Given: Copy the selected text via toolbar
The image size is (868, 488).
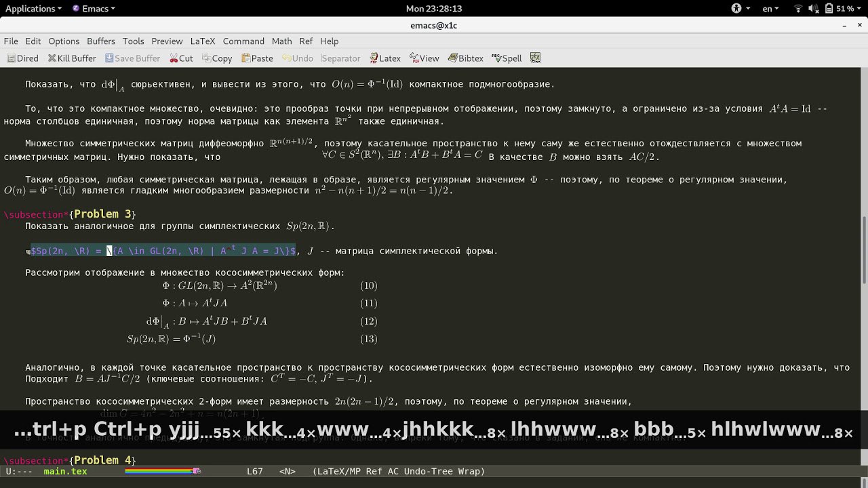Looking at the screenshot, I should [217, 58].
